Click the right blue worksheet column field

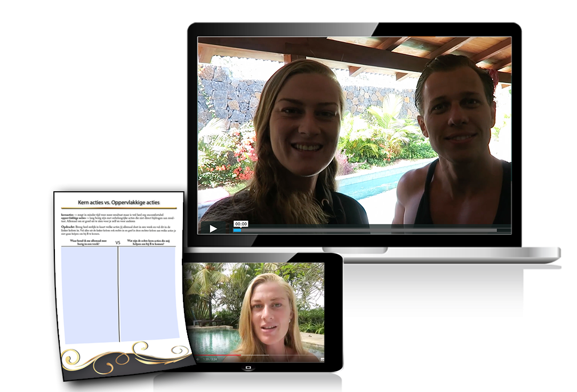click(149, 293)
